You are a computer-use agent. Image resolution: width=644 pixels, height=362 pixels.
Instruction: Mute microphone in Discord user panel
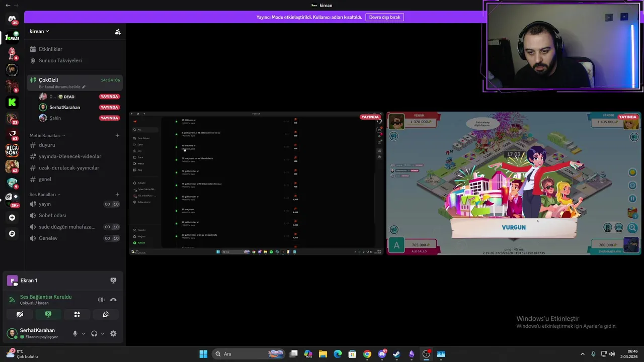[x=75, y=333]
